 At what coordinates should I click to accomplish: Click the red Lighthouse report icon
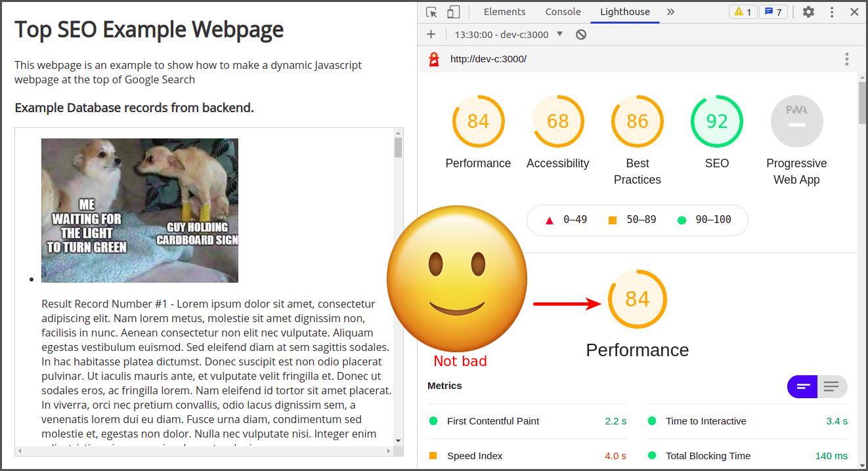click(433, 58)
